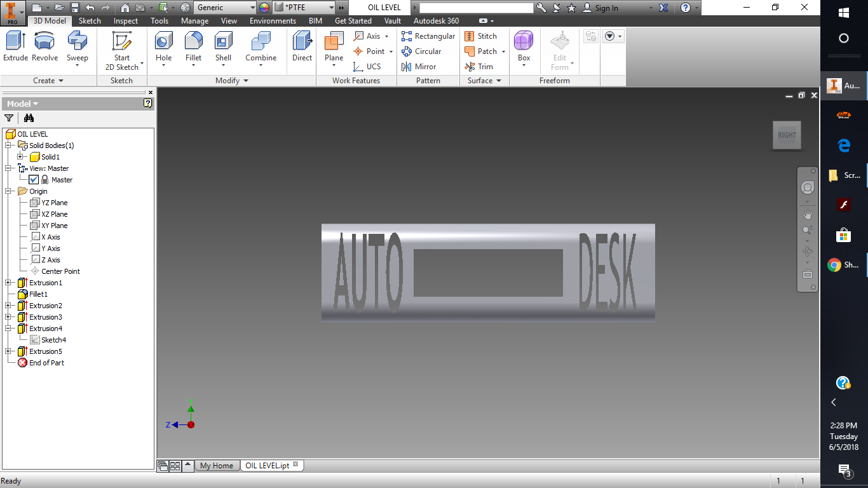
Task: Expand the Extrusion2 node
Action: pyautogui.click(x=8, y=306)
